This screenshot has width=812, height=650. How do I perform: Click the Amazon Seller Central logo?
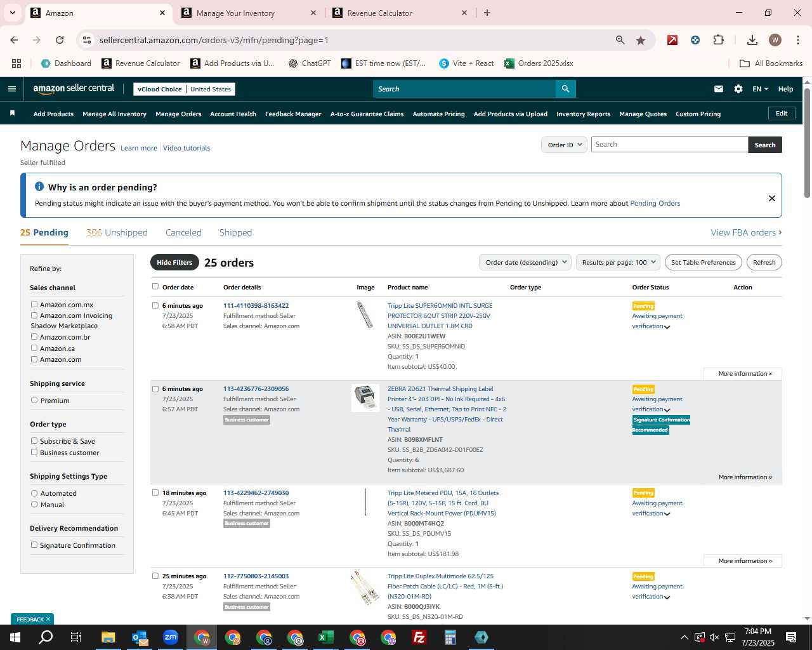pos(74,89)
